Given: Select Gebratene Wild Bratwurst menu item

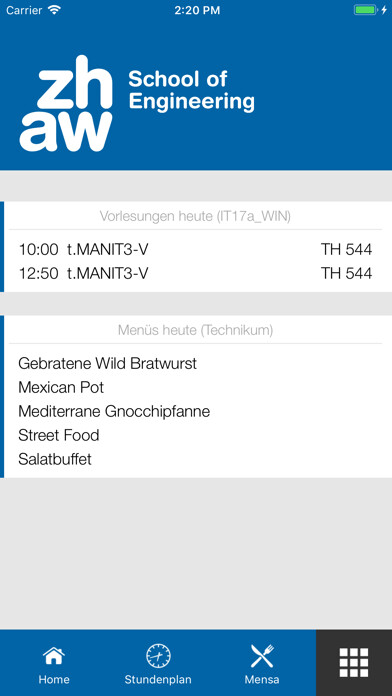Looking at the screenshot, I should (107, 364).
